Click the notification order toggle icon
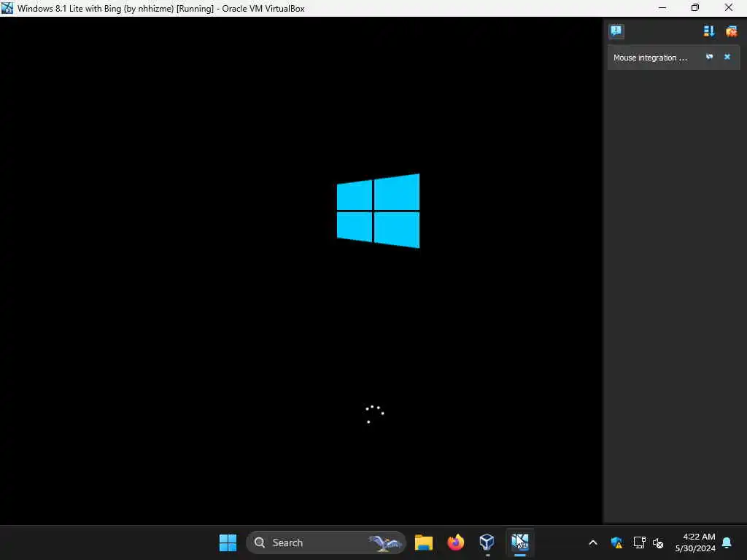747x560 pixels. coord(708,31)
